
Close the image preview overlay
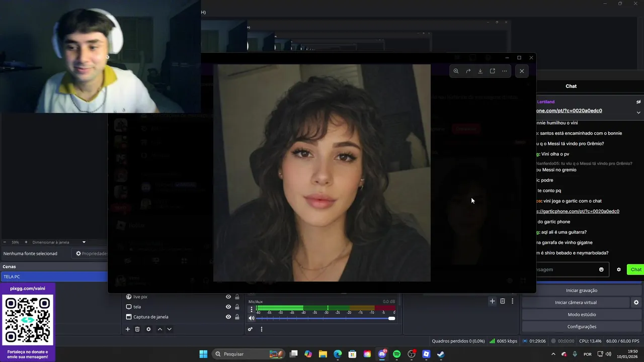522,71
